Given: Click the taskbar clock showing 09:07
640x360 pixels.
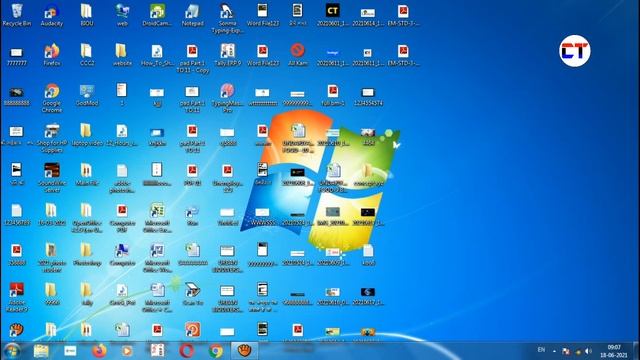Looking at the screenshot, I should (614, 351).
